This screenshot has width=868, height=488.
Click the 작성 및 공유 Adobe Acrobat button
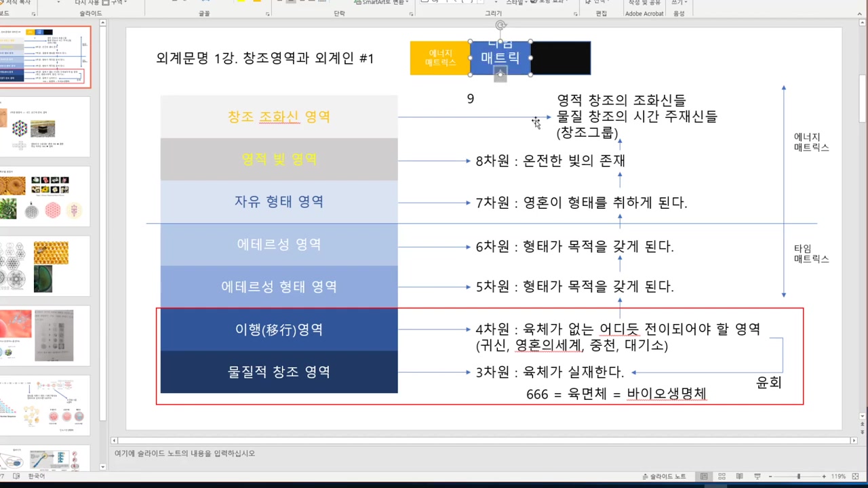(x=644, y=3)
